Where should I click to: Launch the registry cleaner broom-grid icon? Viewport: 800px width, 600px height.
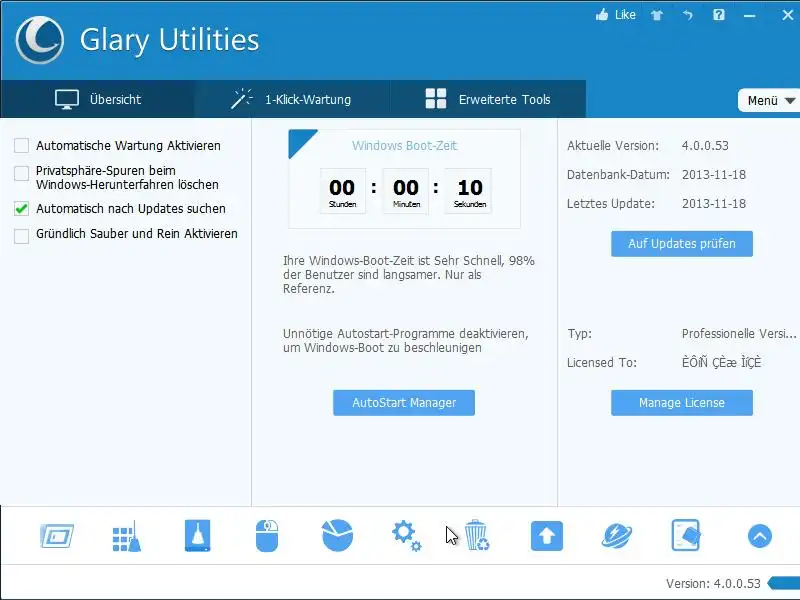127,536
